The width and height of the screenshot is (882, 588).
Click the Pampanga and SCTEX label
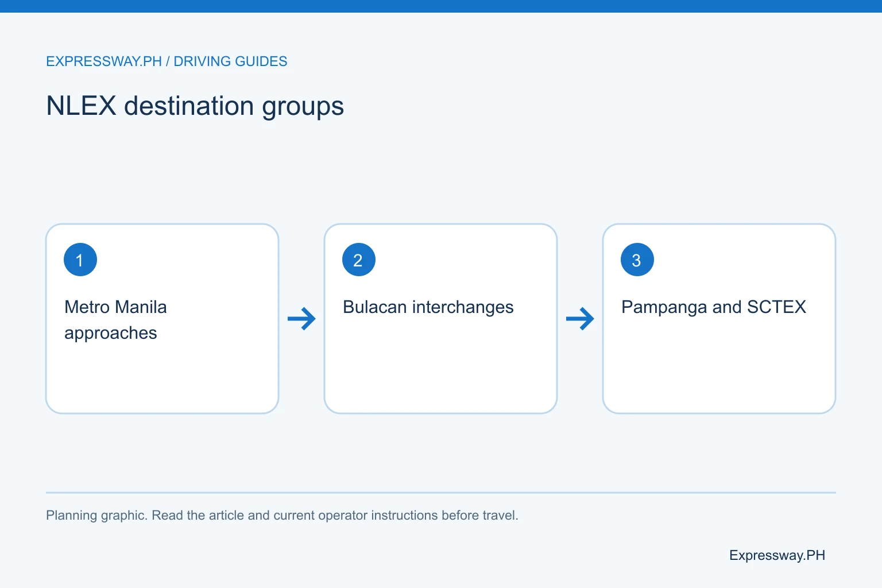(714, 307)
